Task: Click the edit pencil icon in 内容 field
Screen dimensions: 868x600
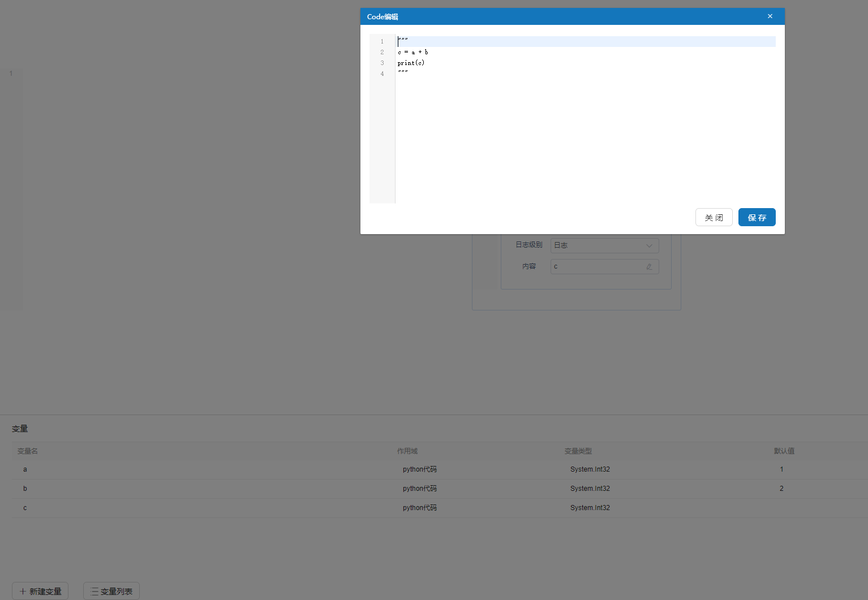Action: [649, 267]
